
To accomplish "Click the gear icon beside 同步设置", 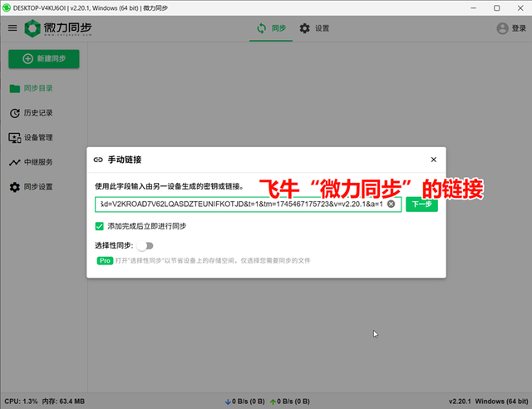I will point(15,187).
